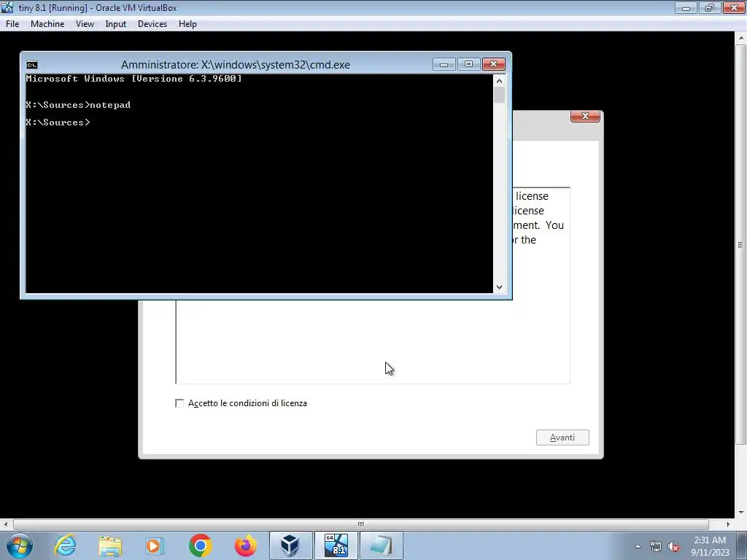Click VirtualBox vertical scrollbar down arrow
The width and height of the screenshot is (747, 560).
(x=741, y=513)
